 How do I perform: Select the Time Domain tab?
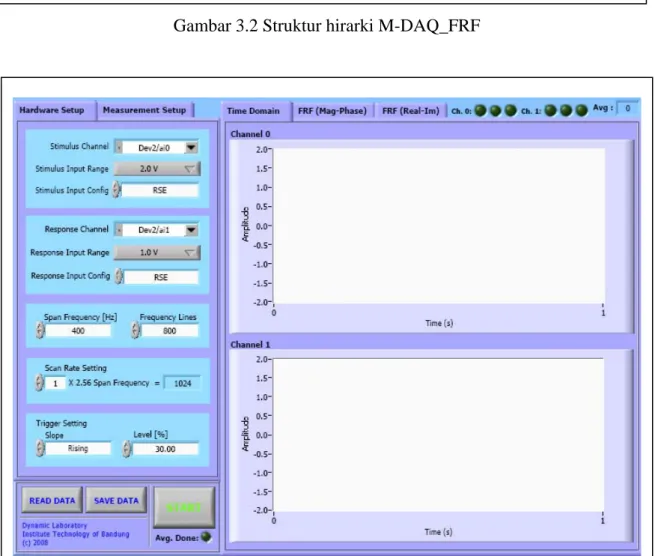(254, 112)
